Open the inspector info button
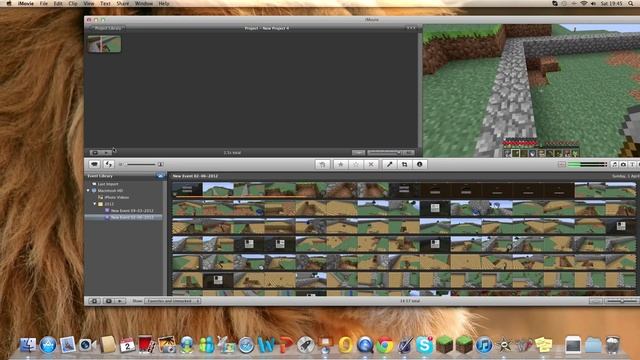The image size is (640, 360). (x=420, y=164)
